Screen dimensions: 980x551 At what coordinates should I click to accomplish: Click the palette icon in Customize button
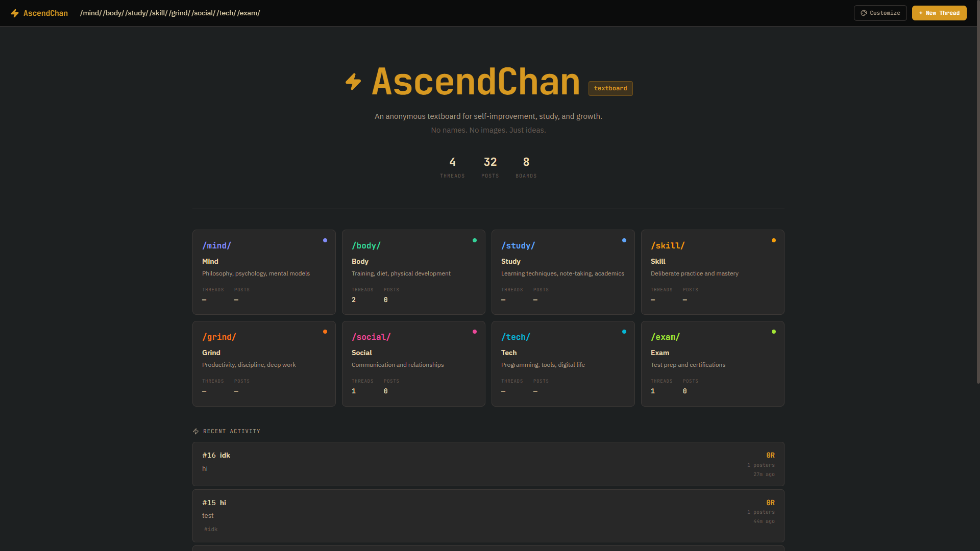pos(864,13)
